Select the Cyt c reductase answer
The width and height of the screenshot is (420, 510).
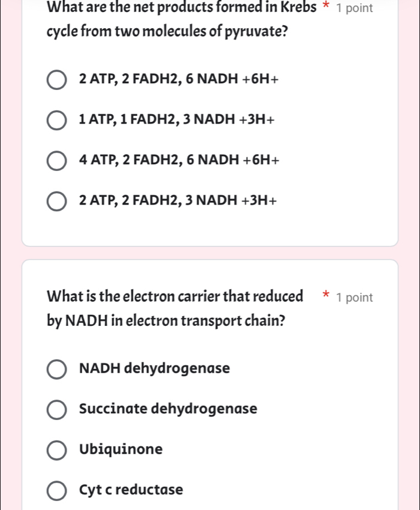57,490
